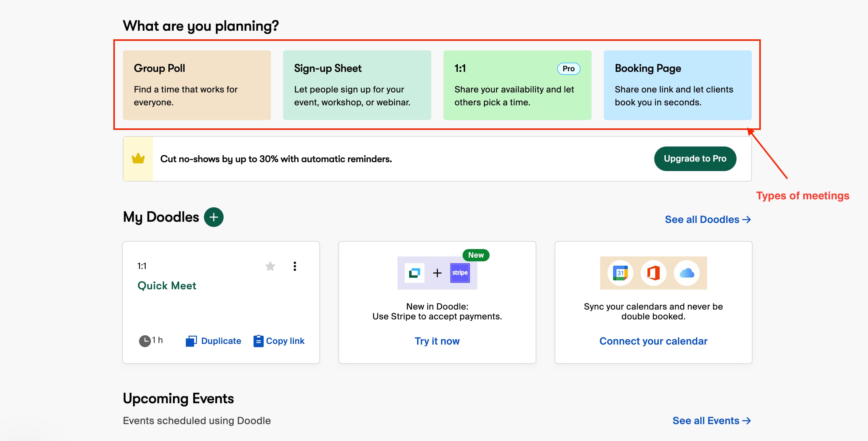This screenshot has height=441, width=868.
Task: Click the New badge on Stripe card
Action: tap(476, 255)
